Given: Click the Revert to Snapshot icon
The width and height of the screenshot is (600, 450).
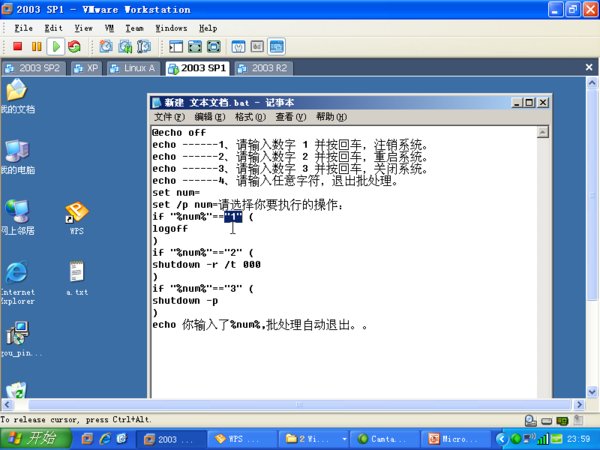Looking at the screenshot, I should (125, 47).
